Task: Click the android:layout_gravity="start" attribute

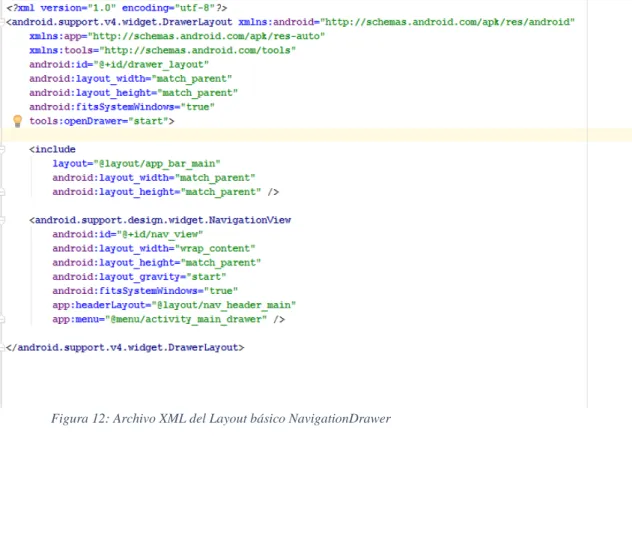Action: pos(139,277)
